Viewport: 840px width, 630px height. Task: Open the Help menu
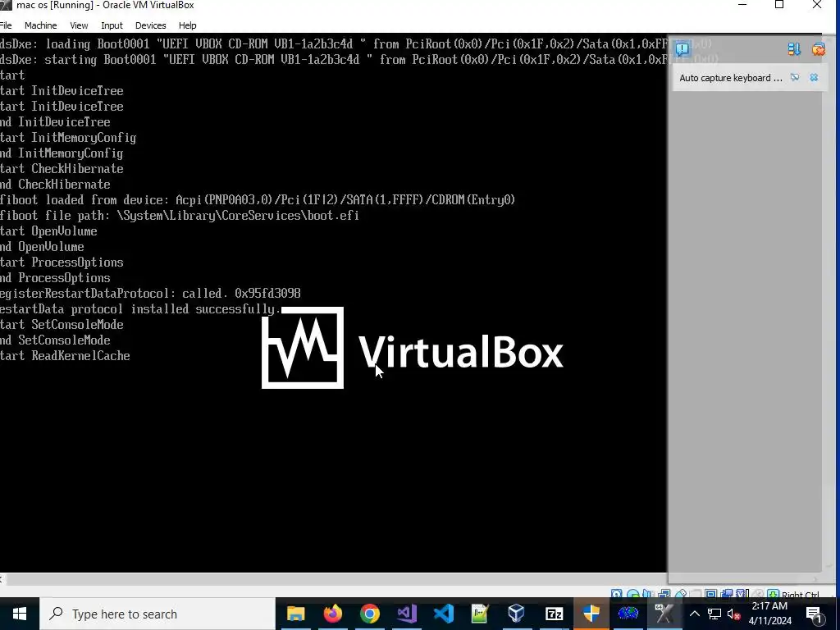coord(188,25)
